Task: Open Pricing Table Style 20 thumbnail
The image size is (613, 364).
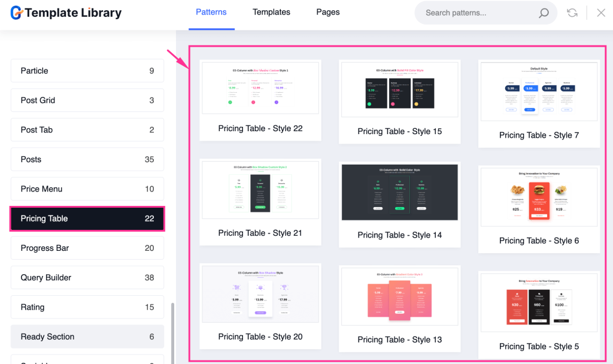Action: pos(260,294)
